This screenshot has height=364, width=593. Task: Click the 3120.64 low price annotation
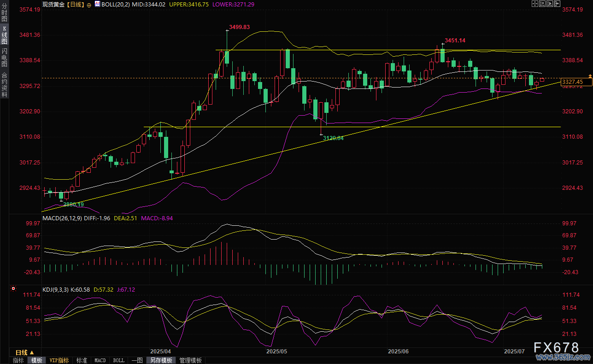[333, 138]
